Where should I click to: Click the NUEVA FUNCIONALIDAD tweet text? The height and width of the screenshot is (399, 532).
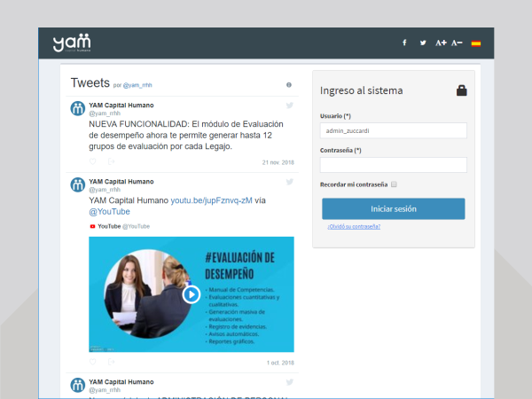click(x=186, y=135)
